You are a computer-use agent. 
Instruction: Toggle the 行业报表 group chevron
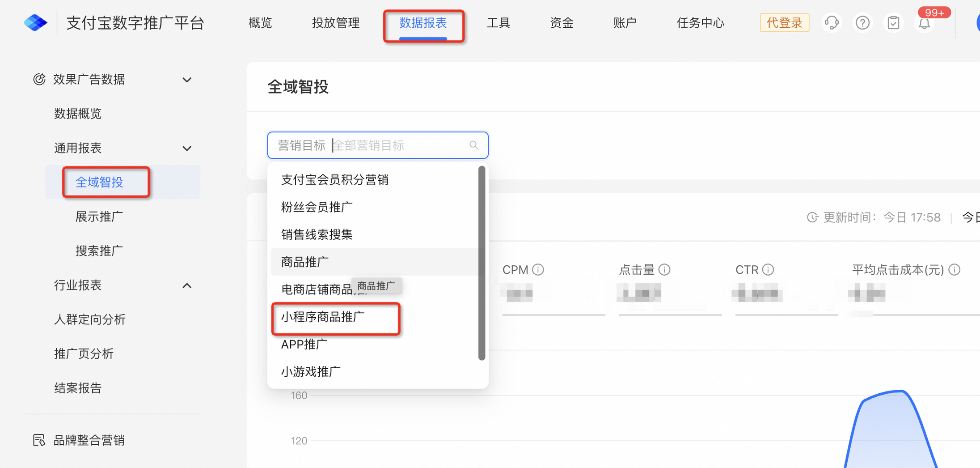(187, 285)
